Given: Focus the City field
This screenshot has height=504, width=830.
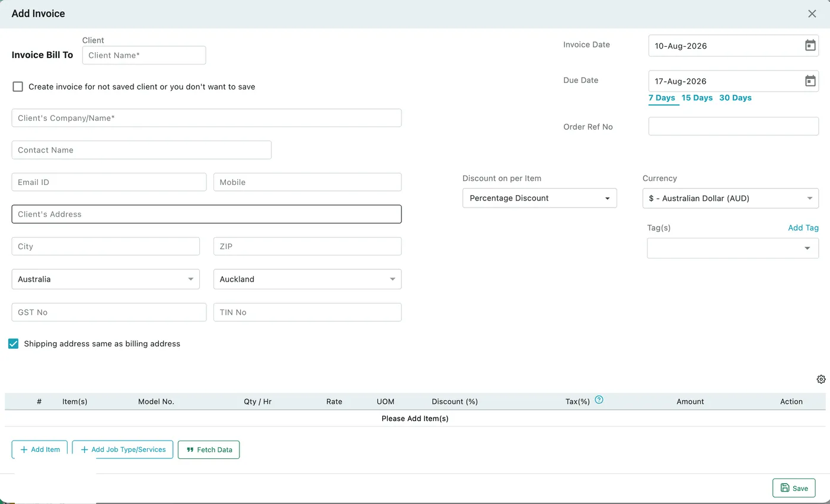Looking at the screenshot, I should 106,246.
